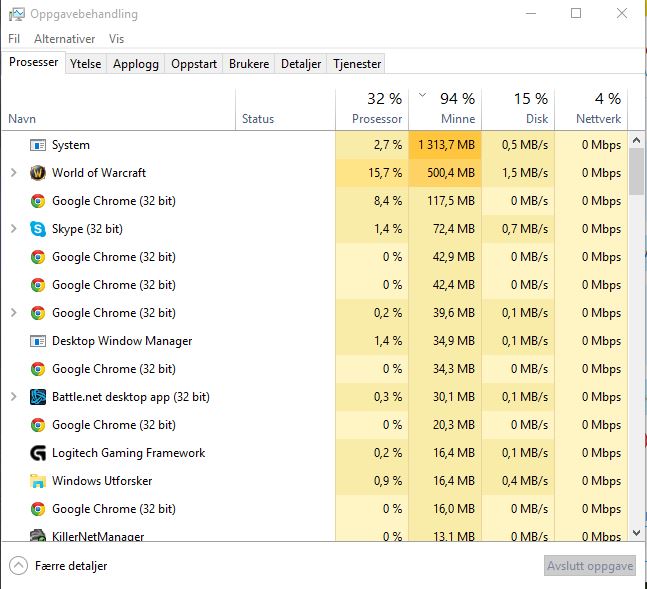Expand the Chrome group using 39,6 MB

pos(14,312)
